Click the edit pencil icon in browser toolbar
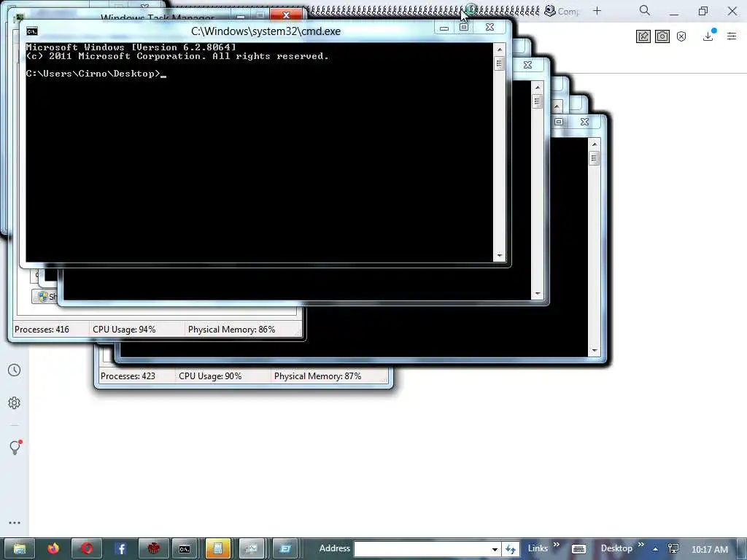 [643, 36]
